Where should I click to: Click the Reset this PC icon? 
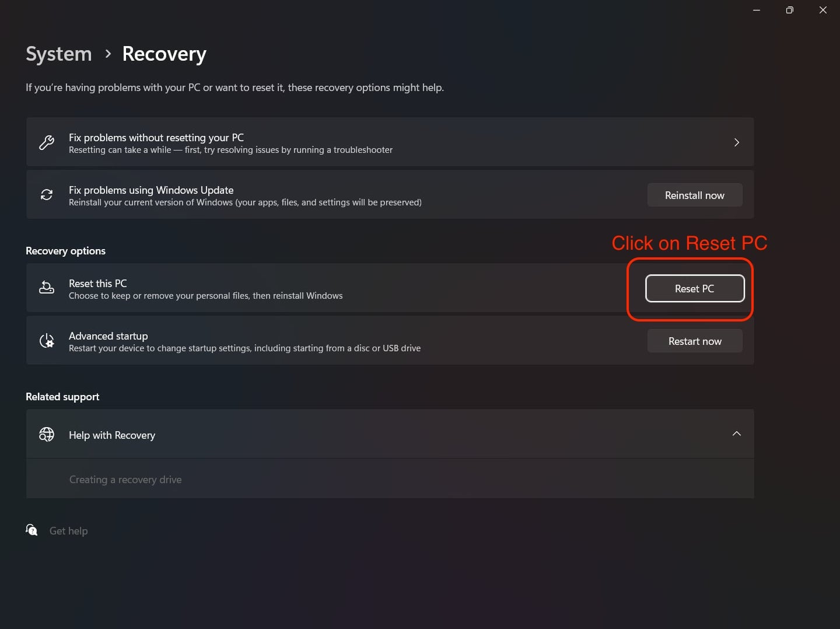[x=47, y=288]
